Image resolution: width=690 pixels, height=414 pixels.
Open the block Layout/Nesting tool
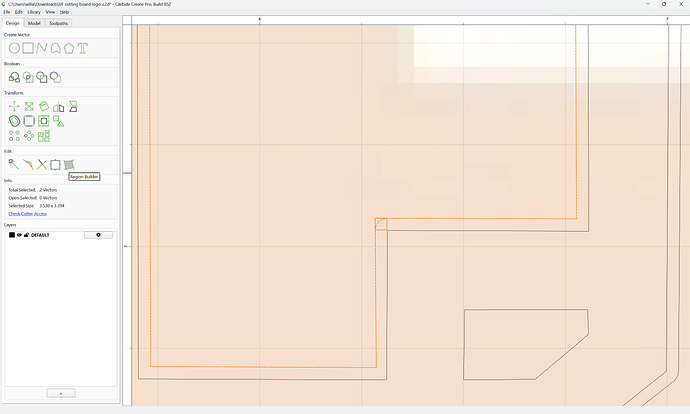[44, 136]
